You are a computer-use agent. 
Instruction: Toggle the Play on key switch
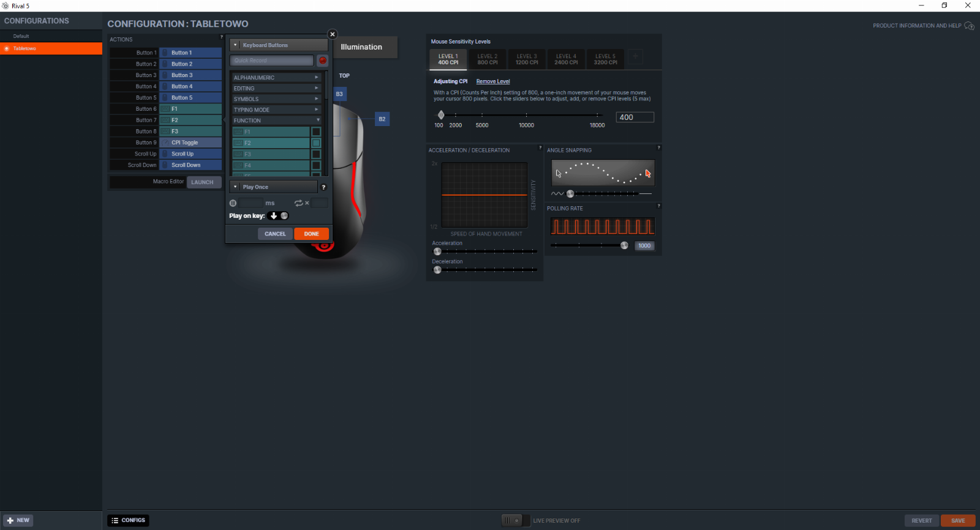coord(279,216)
